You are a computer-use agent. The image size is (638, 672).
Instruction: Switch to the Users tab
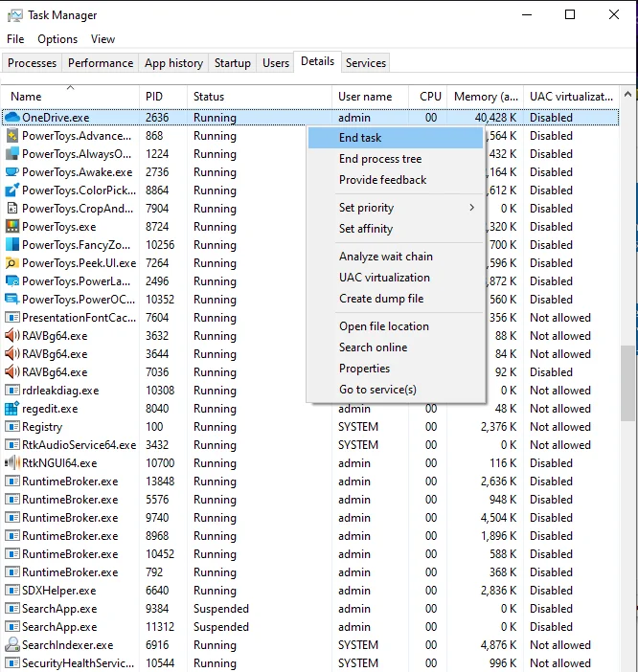click(276, 63)
